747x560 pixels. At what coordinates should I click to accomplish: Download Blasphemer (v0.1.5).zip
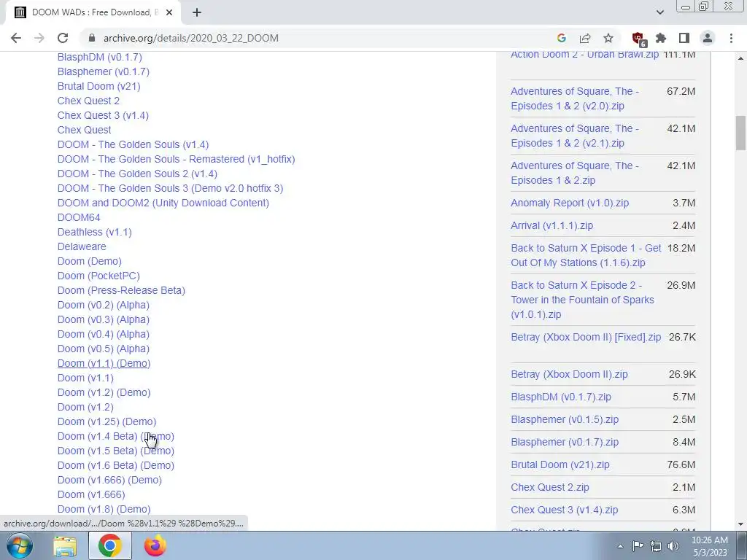click(565, 419)
